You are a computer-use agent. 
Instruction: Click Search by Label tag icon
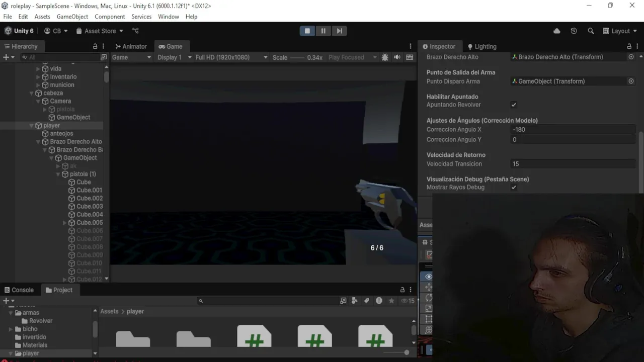367,301
